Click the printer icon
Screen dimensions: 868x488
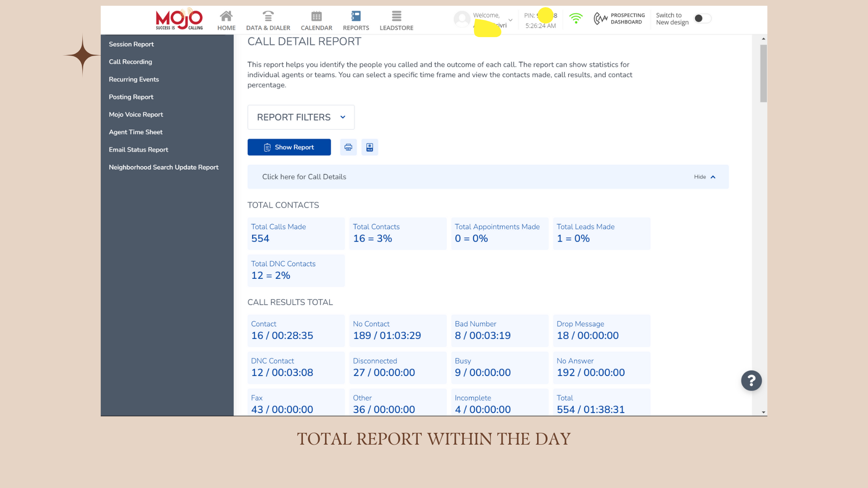[x=348, y=147]
